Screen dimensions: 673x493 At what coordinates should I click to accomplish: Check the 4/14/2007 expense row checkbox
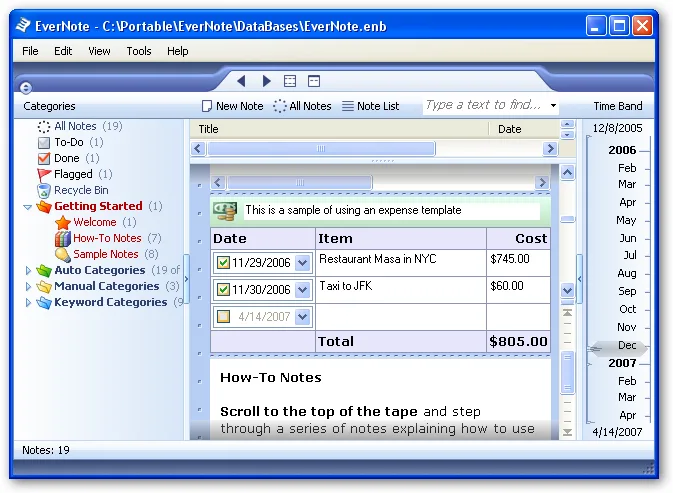click(x=223, y=317)
